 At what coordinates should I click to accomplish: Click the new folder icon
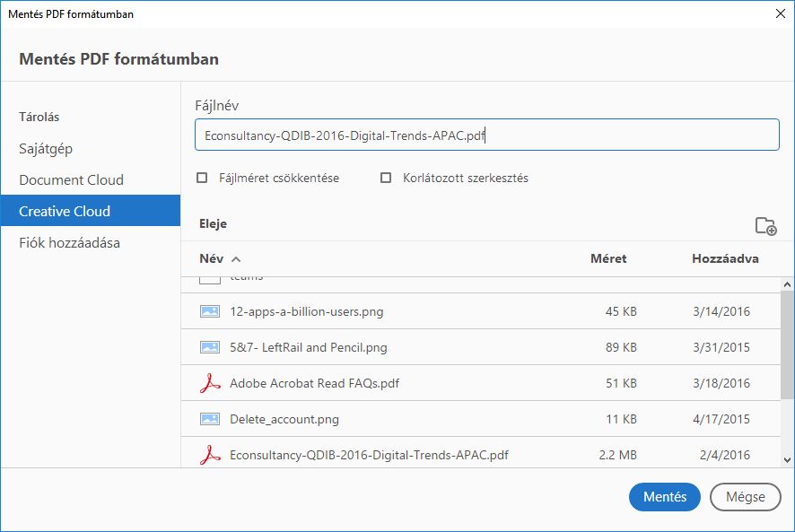pyautogui.click(x=765, y=226)
